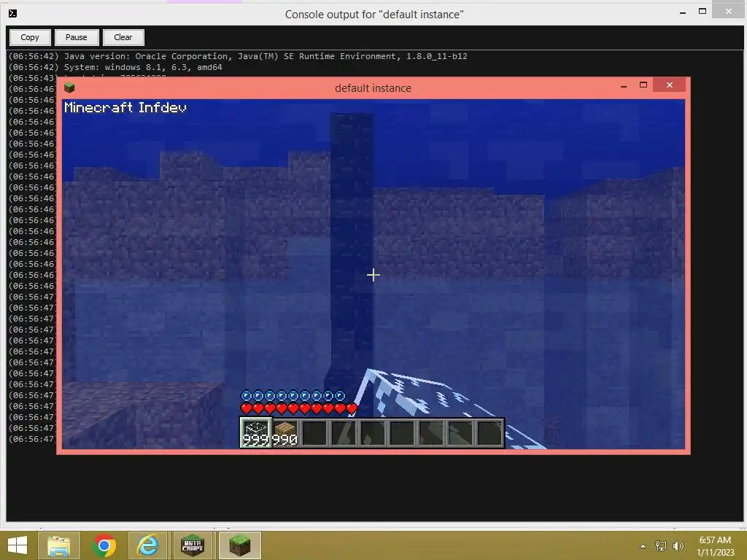Click the first red heart in the health bar

247,408
